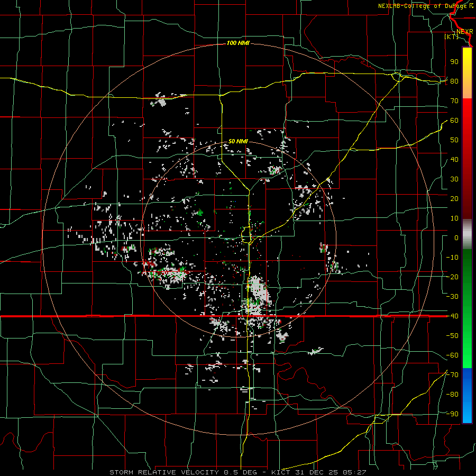The width and height of the screenshot is (476, 476).
Task: Select the 80 value on the velocity scale
Action: point(454,81)
